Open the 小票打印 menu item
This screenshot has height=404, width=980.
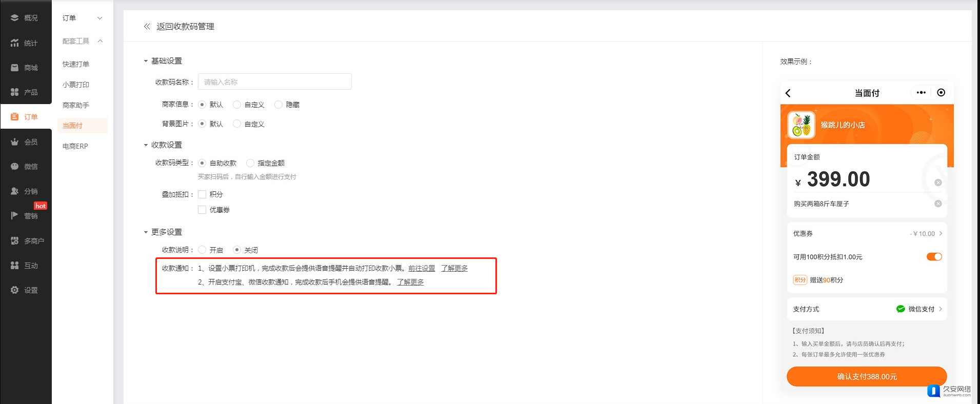tap(76, 85)
